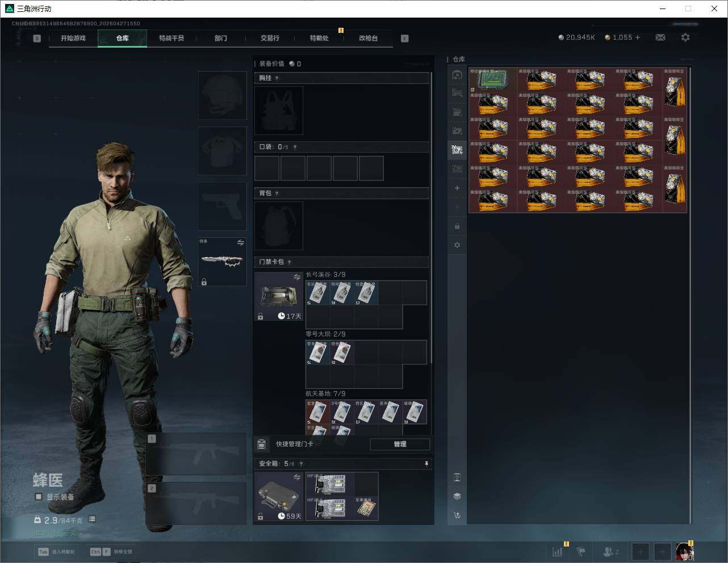Click the empty pistol slot
The image size is (728, 563).
(x=222, y=207)
